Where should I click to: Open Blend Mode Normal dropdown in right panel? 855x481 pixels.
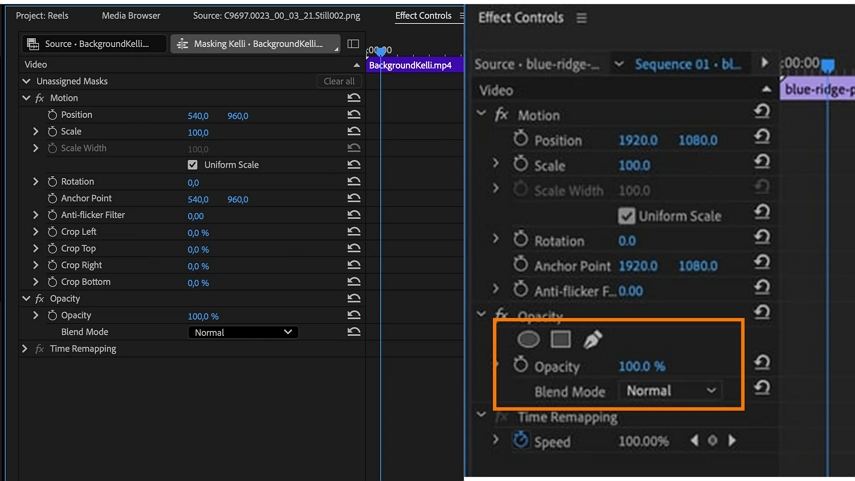pyautogui.click(x=670, y=390)
